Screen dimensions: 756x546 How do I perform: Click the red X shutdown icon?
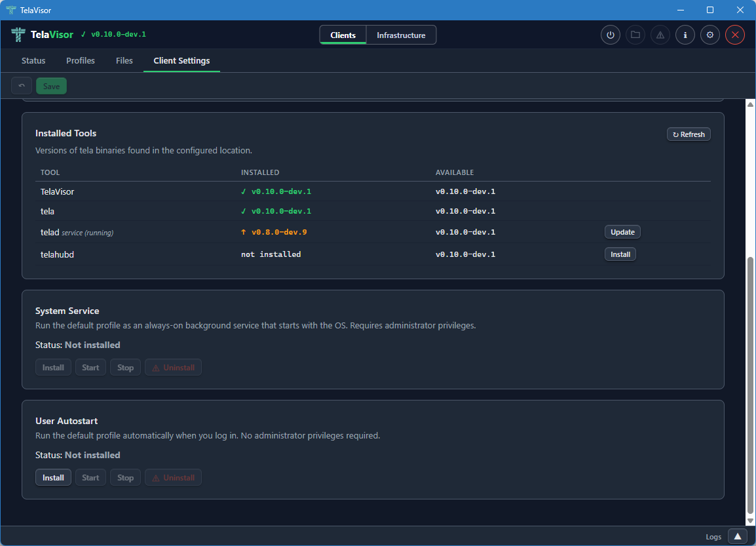pyautogui.click(x=734, y=35)
